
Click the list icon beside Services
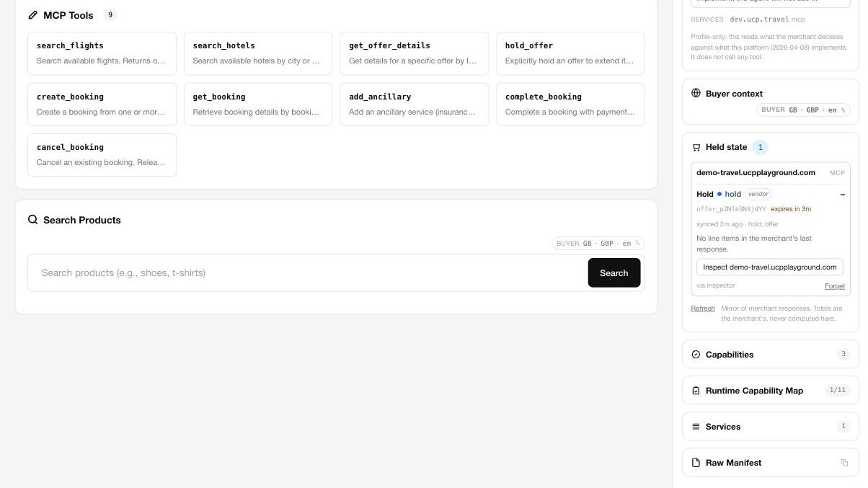(x=696, y=427)
